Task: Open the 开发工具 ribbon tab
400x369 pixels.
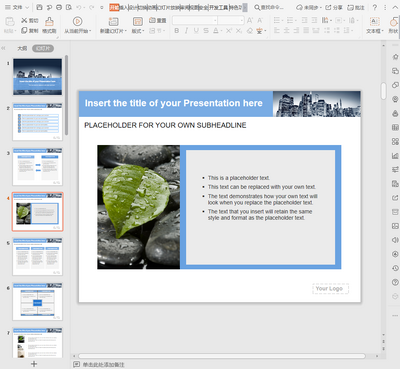Action: [219, 7]
